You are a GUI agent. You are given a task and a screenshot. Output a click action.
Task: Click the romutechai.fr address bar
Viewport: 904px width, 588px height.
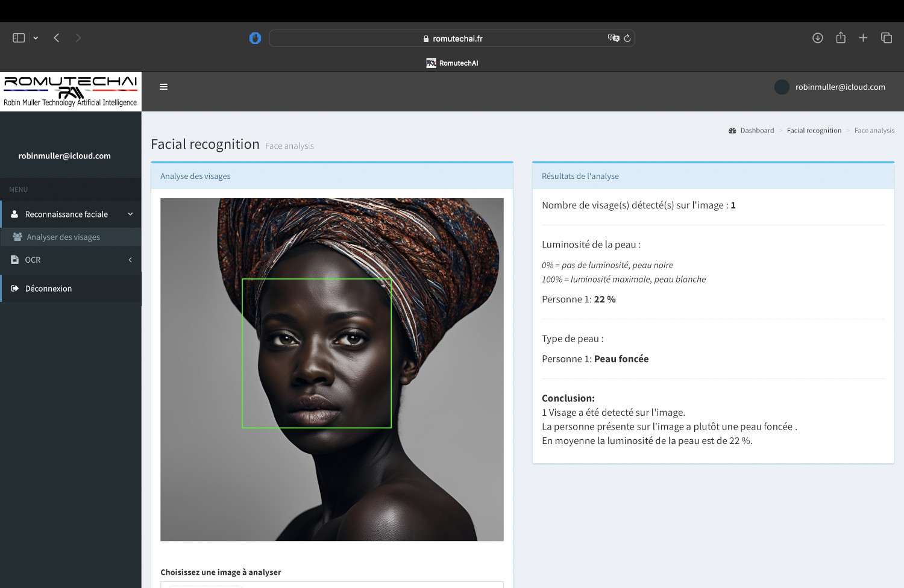click(x=452, y=39)
